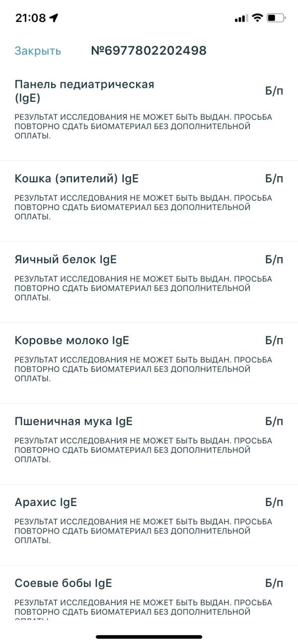The height and width of the screenshot is (644, 298).
Task: Tap Б/п value beside Соевые бобы
Action: [x=274, y=583]
